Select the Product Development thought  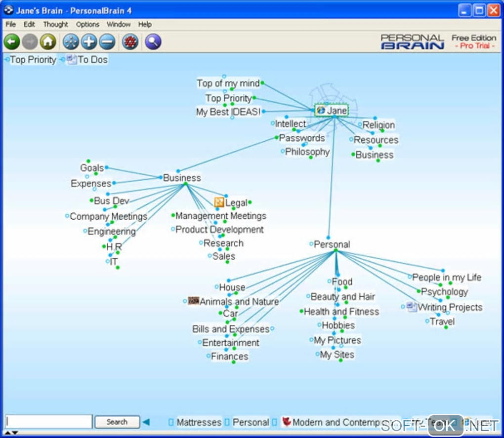219,230
